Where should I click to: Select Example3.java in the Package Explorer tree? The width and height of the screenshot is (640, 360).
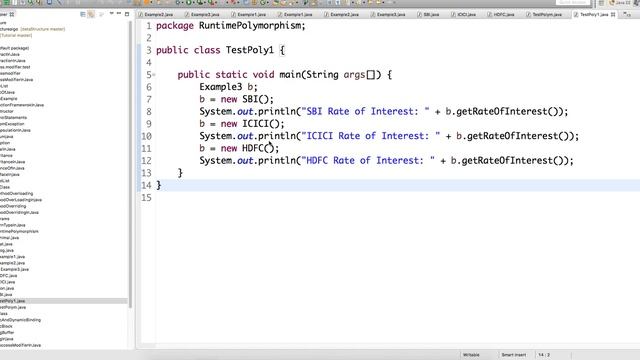click(15, 269)
